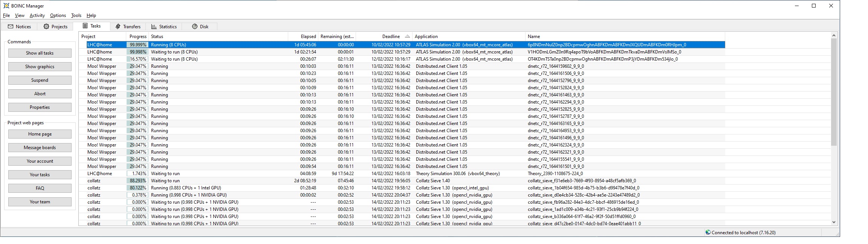Sort by the Application column header
Image resolution: width=868 pixels, height=244 pixels.
[469, 37]
